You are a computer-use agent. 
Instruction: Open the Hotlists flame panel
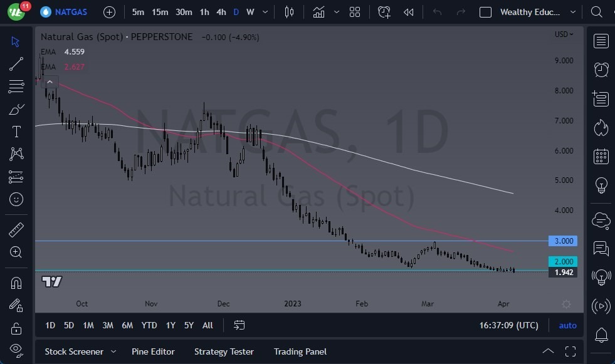(x=600, y=127)
